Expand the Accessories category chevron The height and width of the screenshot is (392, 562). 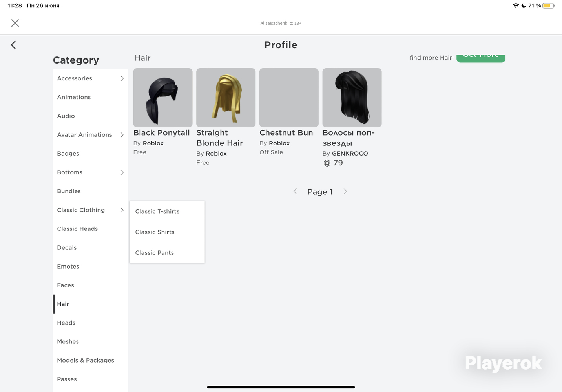coord(122,78)
